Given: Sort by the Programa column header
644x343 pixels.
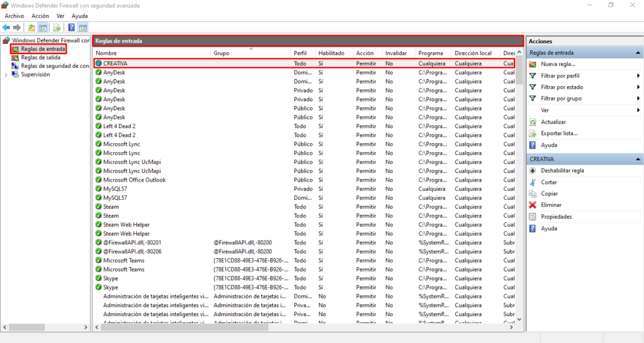Looking at the screenshot, I should coord(433,53).
